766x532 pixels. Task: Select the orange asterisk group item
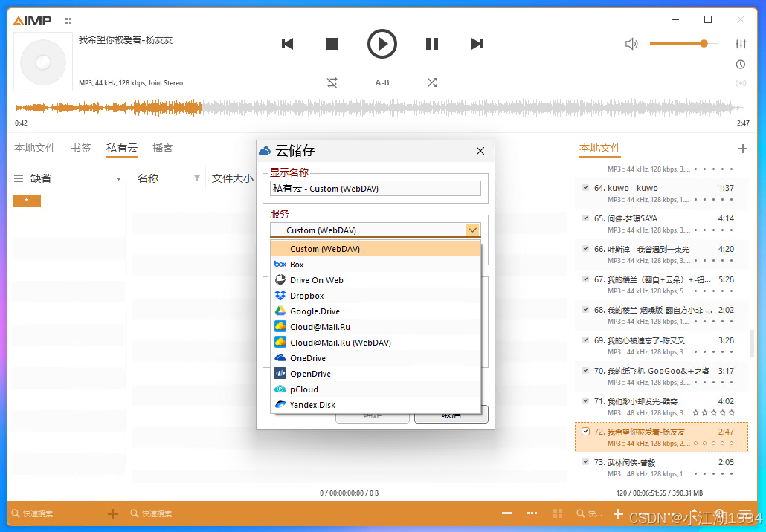[x=27, y=201]
